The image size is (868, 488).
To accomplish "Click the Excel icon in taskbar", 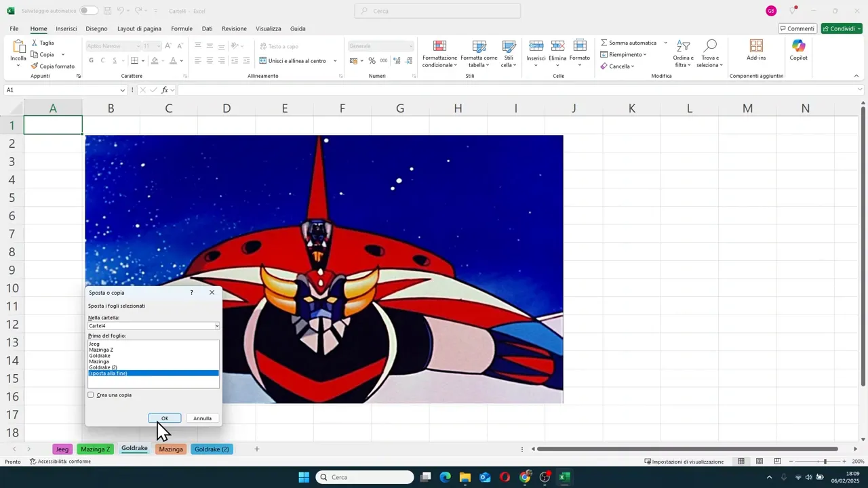I will click(564, 477).
